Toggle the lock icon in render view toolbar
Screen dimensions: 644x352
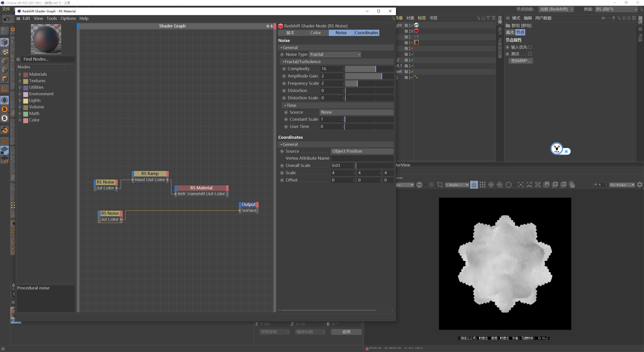coord(474,185)
